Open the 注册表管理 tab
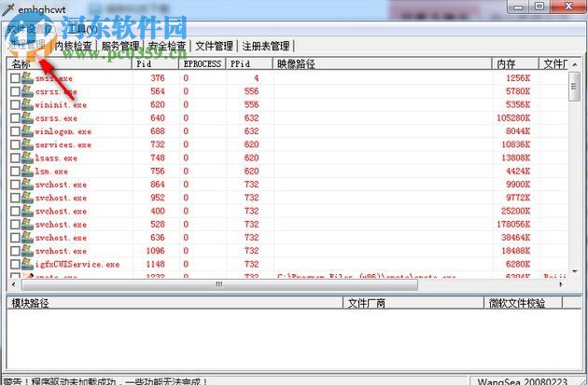This screenshot has height=385, width=588. [x=265, y=46]
